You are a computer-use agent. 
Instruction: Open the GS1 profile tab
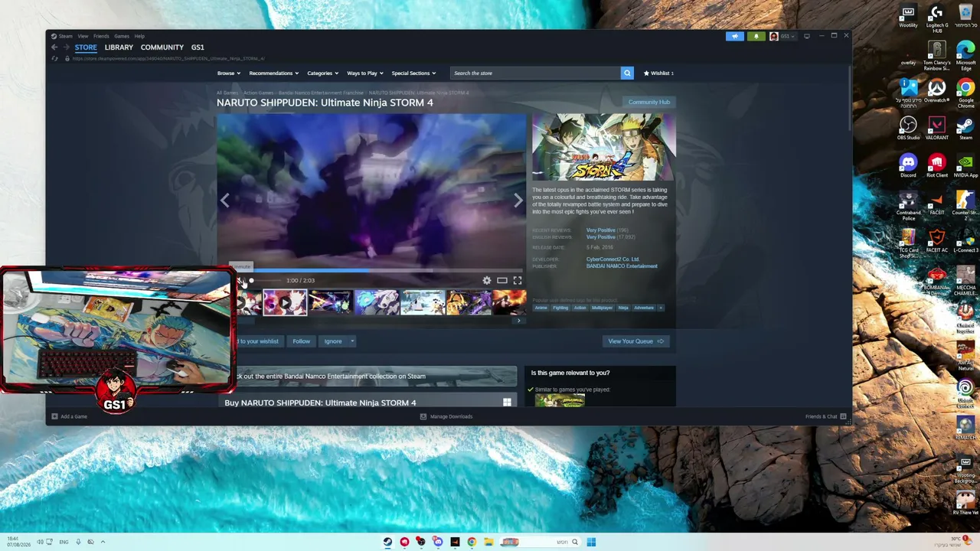pyautogui.click(x=198, y=47)
